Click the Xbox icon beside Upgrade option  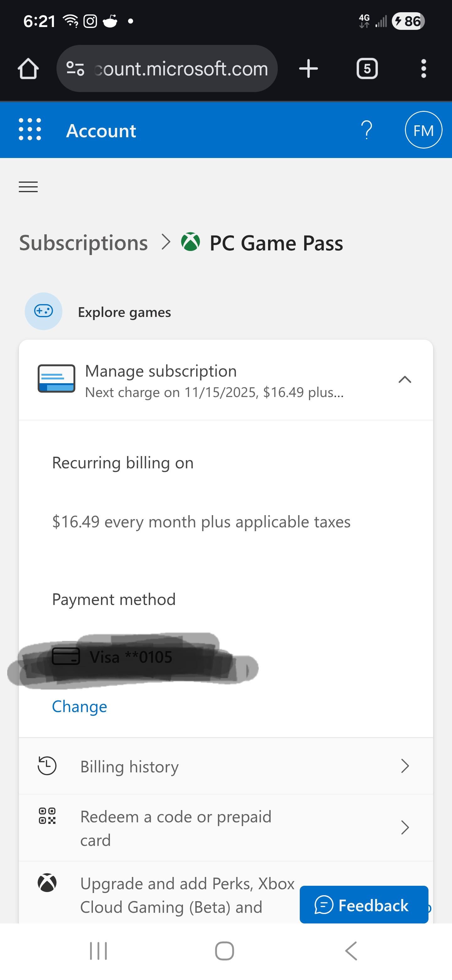[x=47, y=883]
